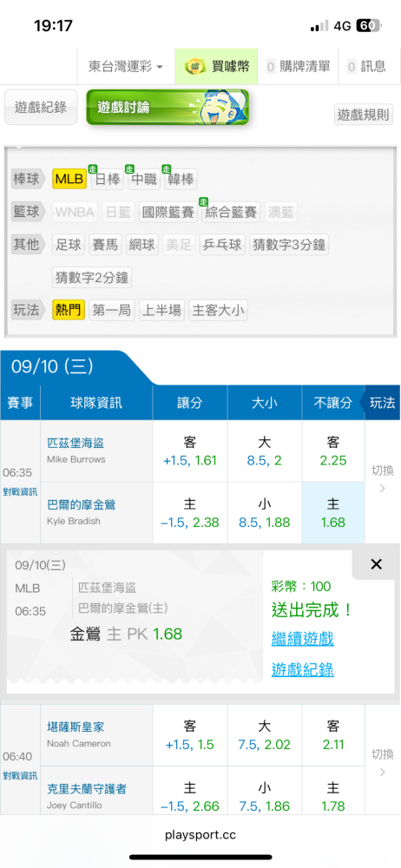The width and height of the screenshot is (401, 868).
Task: View 購牌清單 cart counter
Action: pyautogui.click(x=298, y=67)
